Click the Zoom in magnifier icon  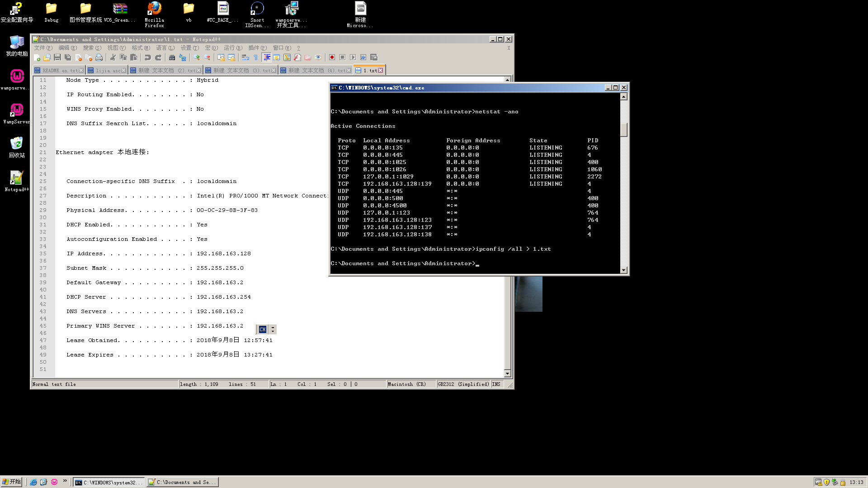pos(197,57)
